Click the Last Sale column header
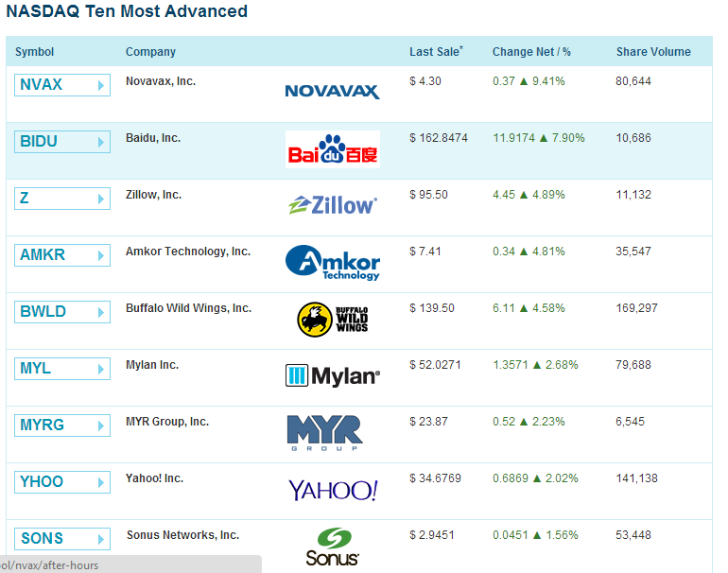 tap(436, 51)
